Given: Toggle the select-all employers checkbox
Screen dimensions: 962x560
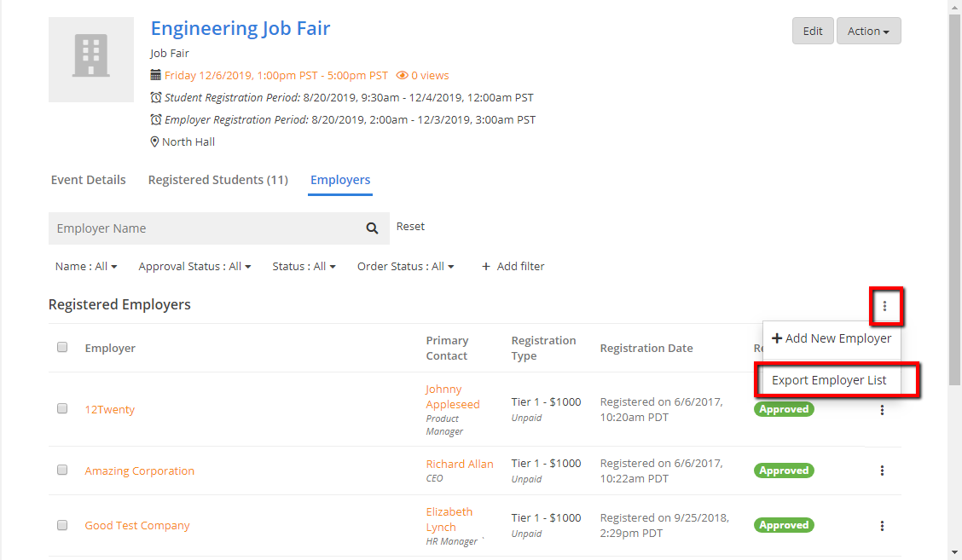Looking at the screenshot, I should click(62, 347).
